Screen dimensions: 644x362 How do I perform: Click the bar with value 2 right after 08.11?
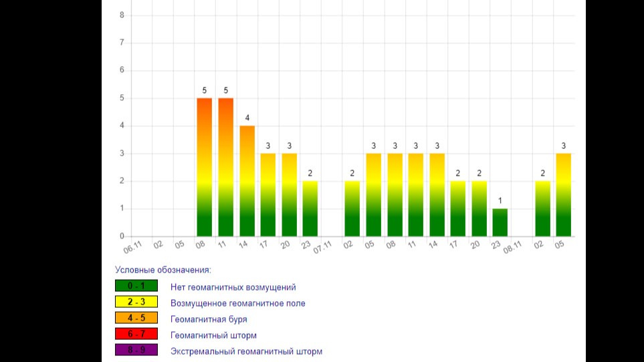(542, 208)
